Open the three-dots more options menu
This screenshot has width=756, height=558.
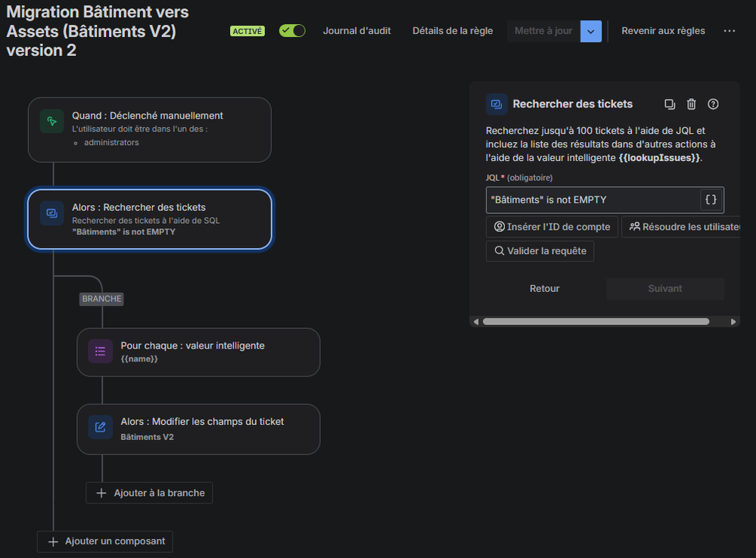coord(730,31)
